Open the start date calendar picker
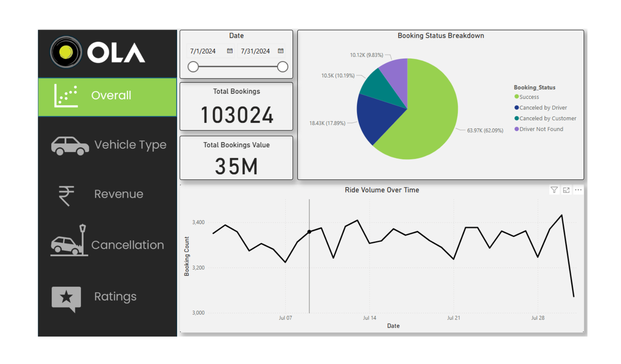The width and height of the screenshot is (621, 364). [x=230, y=51]
